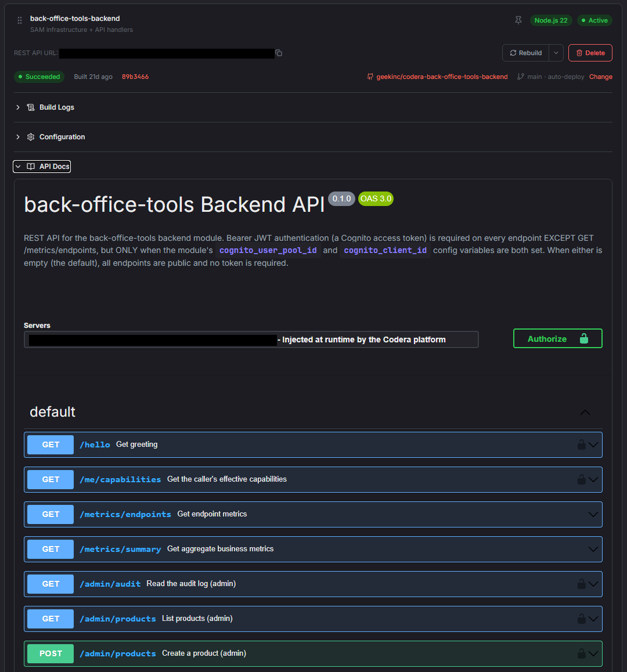Image resolution: width=627 pixels, height=672 pixels.
Task: Click the API Docs book icon
Action: pos(31,167)
